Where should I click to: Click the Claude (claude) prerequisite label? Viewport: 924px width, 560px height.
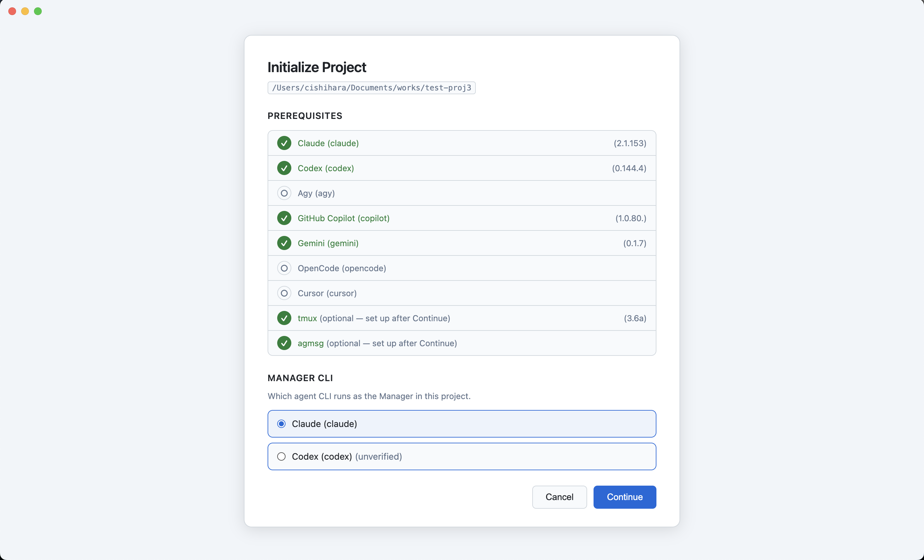point(328,143)
